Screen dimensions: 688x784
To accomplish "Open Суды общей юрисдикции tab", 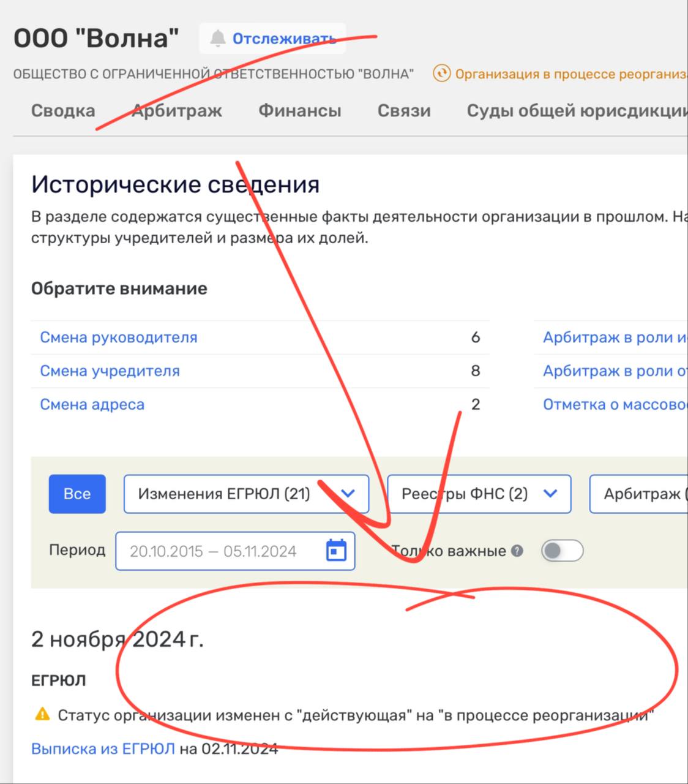I will coord(575,111).
